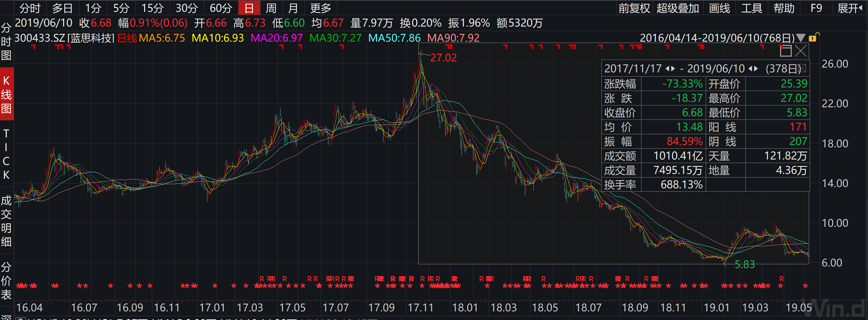
Task: Move start date 2017/11/17 one day earlier
Action: click(x=668, y=69)
